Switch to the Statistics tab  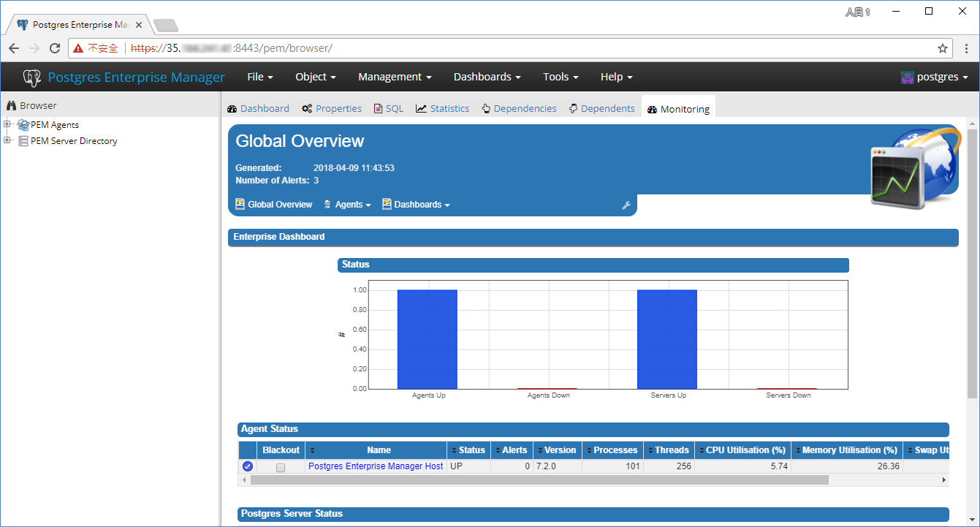[442, 108]
